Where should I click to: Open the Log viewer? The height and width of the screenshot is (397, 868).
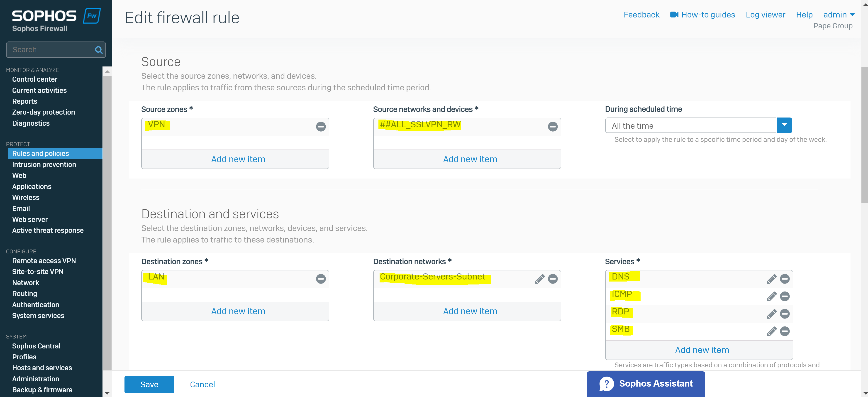(765, 15)
